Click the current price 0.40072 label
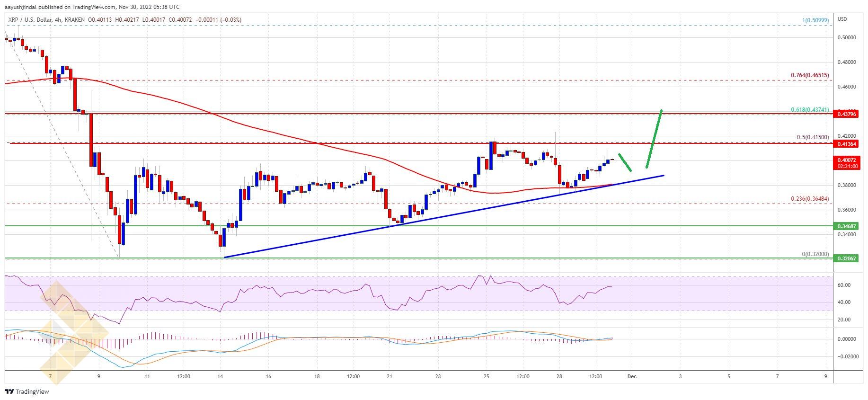The image size is (868, 400). 846,160
